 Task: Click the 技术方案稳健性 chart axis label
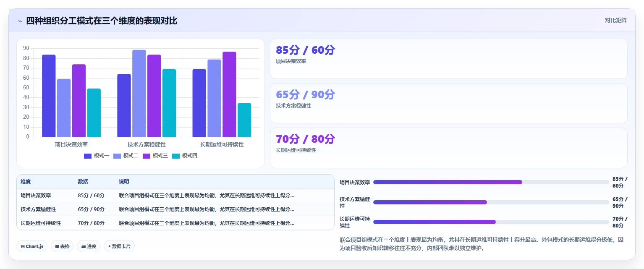pyautogui.click(x=147, y=144)
